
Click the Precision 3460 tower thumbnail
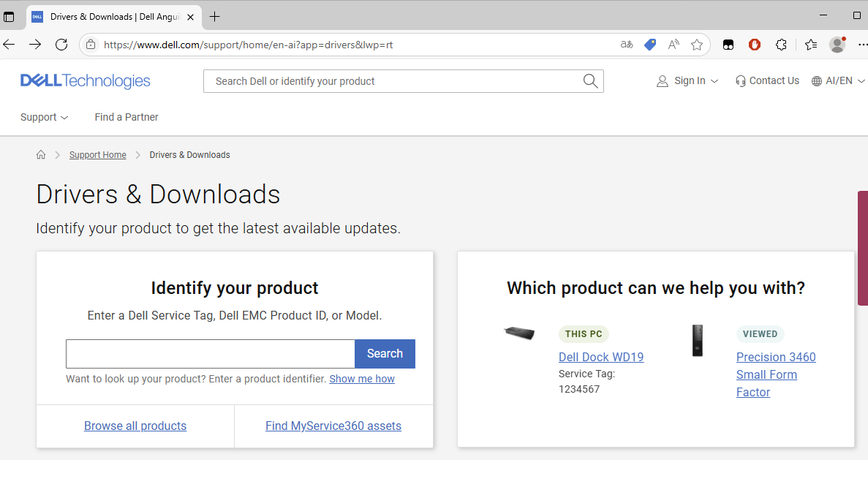[x=698, y=340]
